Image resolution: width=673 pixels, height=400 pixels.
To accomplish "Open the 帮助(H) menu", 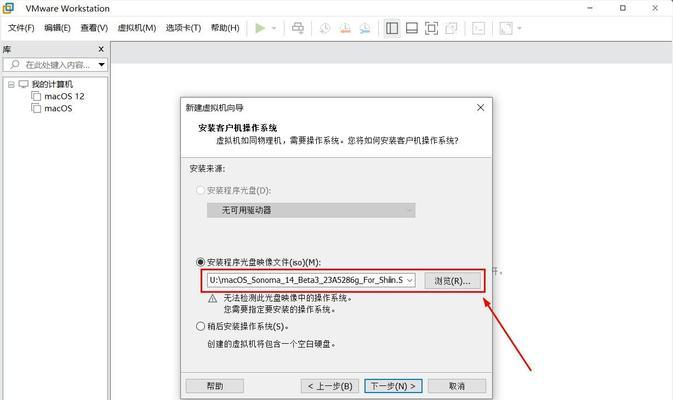I will 225,28.
